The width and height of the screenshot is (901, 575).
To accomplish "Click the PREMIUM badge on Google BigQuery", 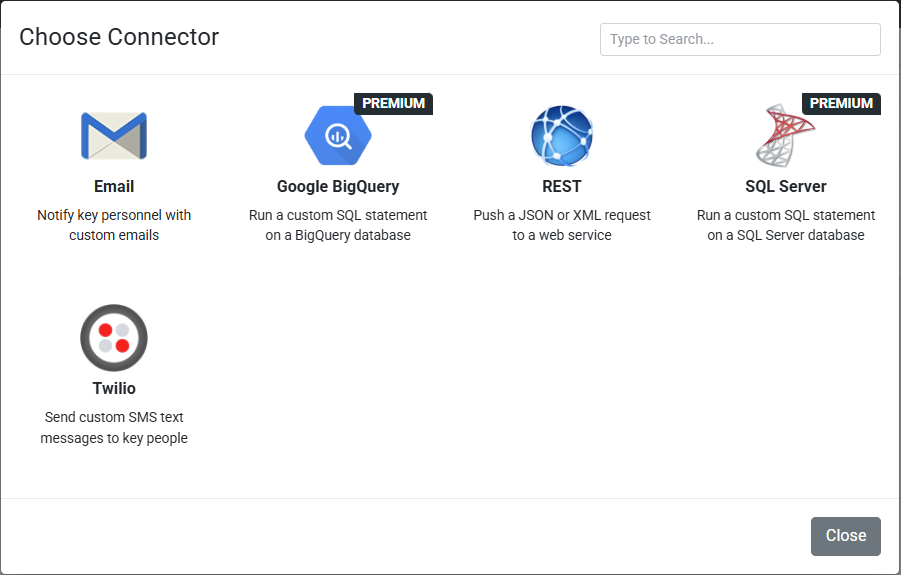I will point(394,103).
